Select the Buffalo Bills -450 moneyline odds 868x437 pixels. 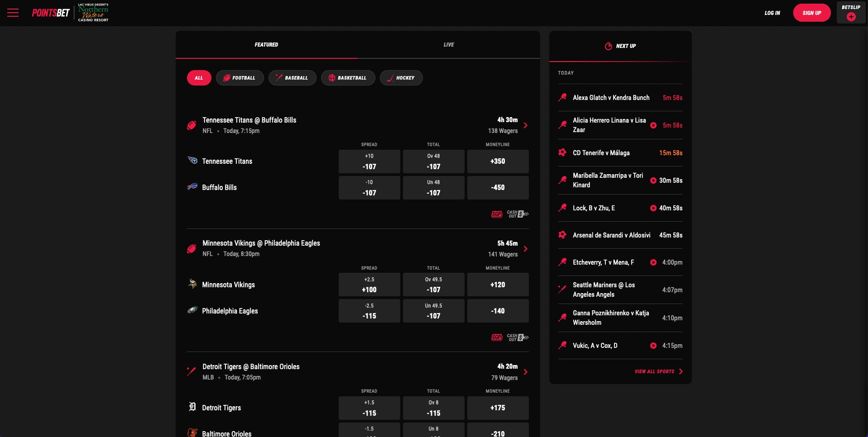point(498,187)
